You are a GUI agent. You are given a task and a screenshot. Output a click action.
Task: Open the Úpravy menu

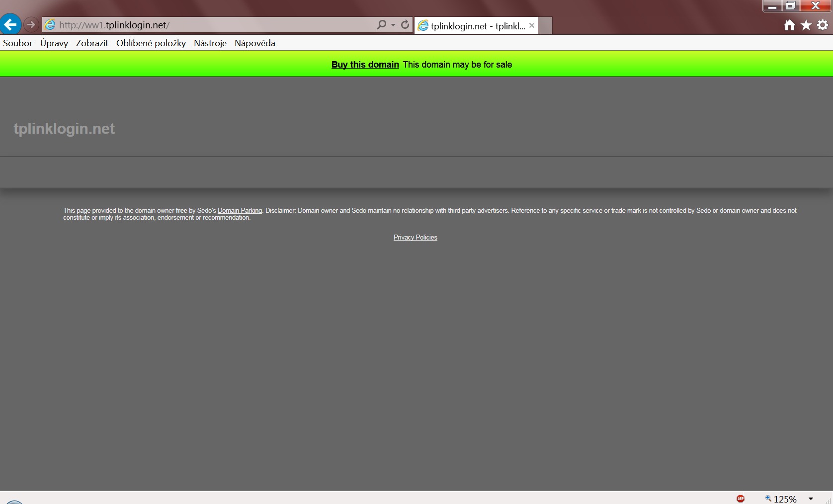click(x=54, y=43)
